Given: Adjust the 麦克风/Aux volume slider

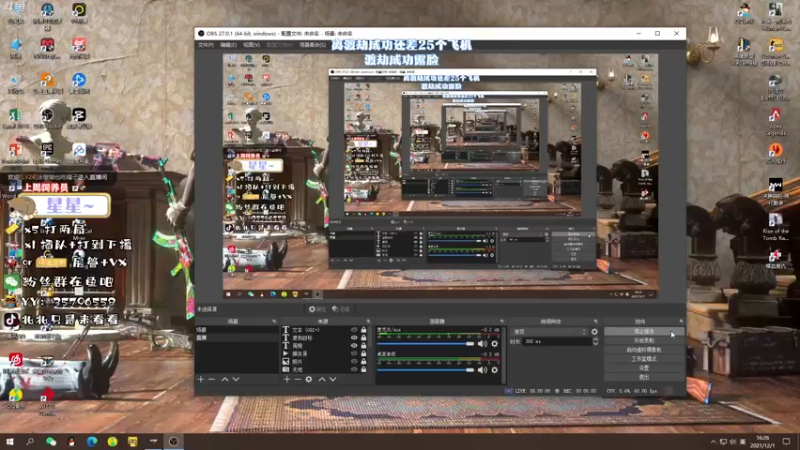Looking at the screenshot, I should (426, 344).
